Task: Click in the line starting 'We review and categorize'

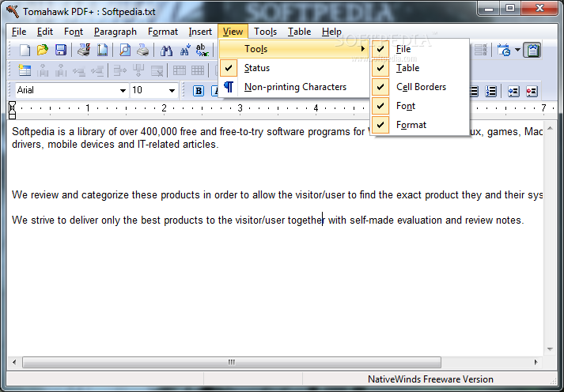Action: (x=277, y=194)
